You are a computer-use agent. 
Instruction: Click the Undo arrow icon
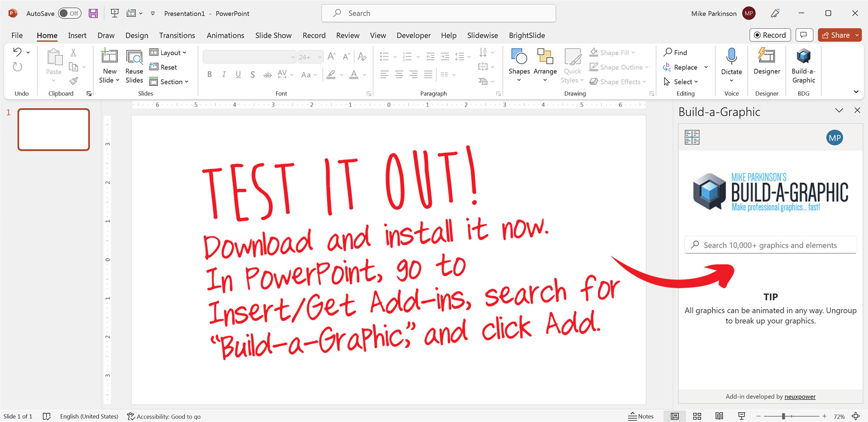(17, 52)
